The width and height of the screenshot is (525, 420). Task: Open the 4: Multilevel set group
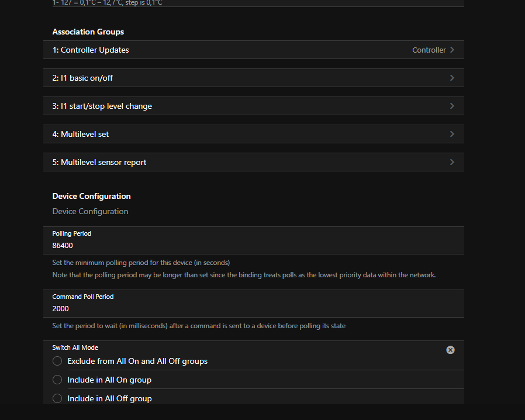point(81,134)
